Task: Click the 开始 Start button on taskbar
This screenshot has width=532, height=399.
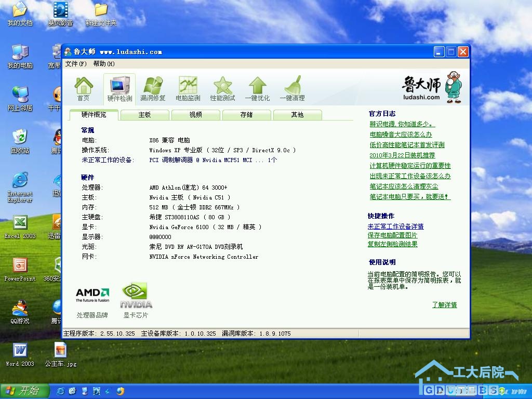Action: [24, 391]
